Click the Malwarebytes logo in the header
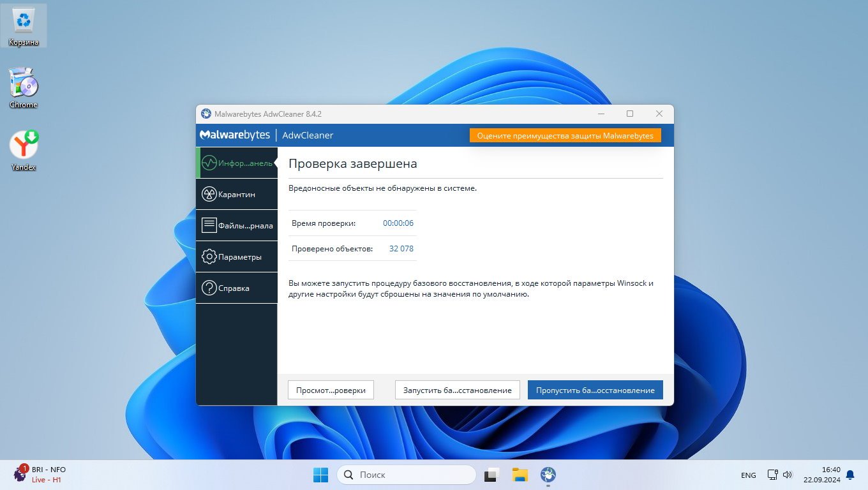 coord(234,135)
